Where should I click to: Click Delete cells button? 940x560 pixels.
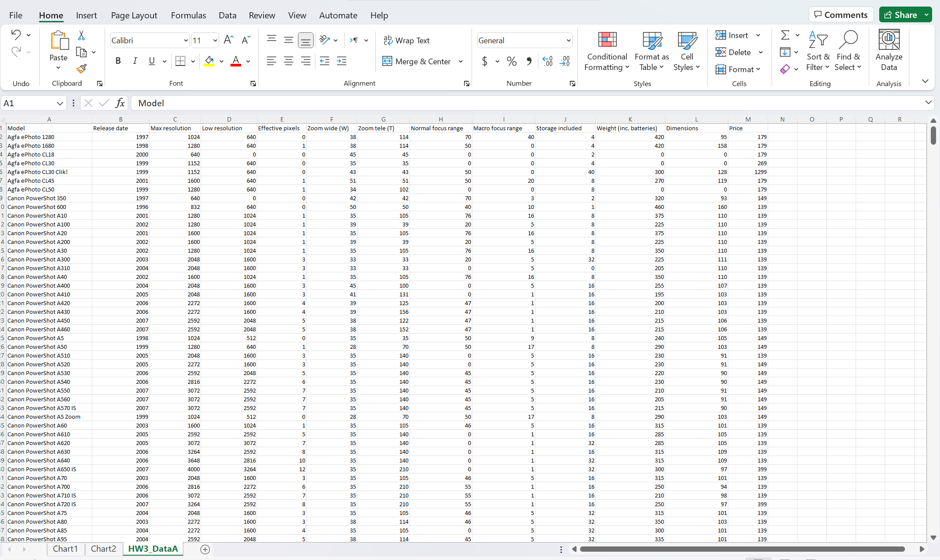pyautogui.click(x=733, y=52)
